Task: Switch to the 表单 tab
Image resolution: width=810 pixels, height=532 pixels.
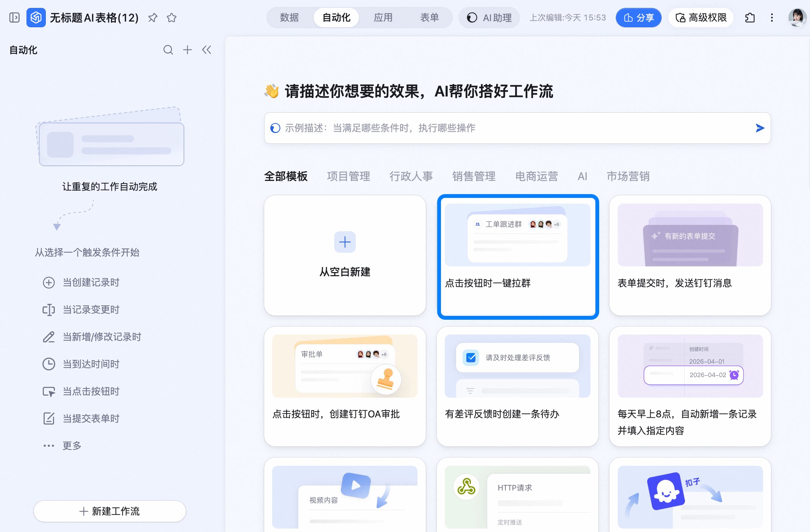Action: tap(430, 17)
